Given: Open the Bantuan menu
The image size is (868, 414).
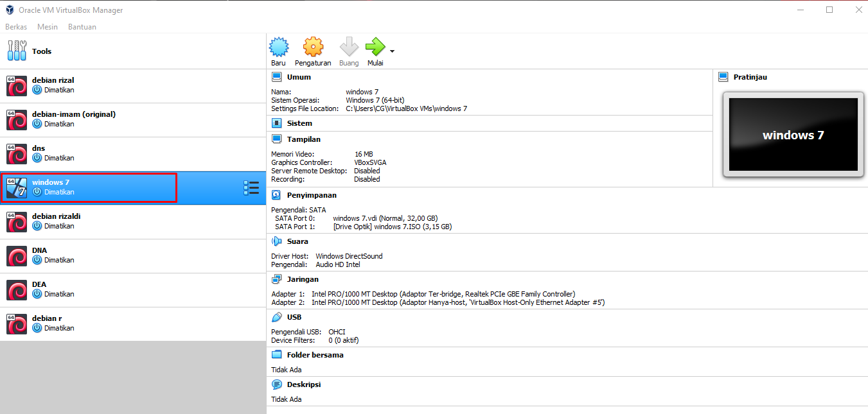Looking at the screenshot, I should 82,27.
